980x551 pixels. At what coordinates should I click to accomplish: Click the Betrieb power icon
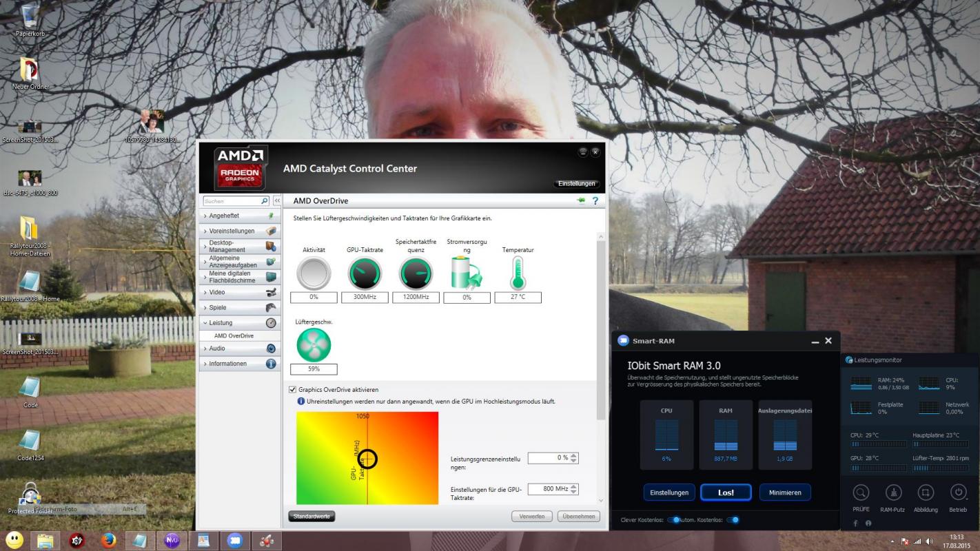[x=958, y=492]
